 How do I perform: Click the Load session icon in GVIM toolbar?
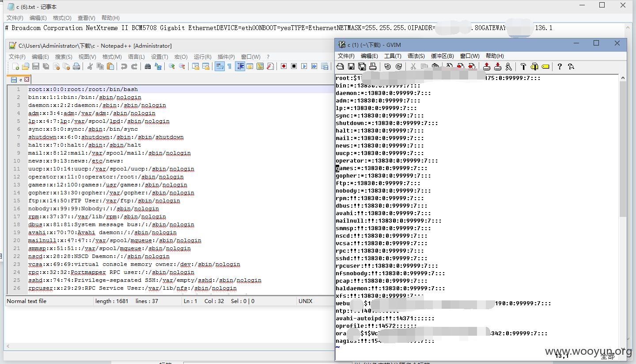487,67
